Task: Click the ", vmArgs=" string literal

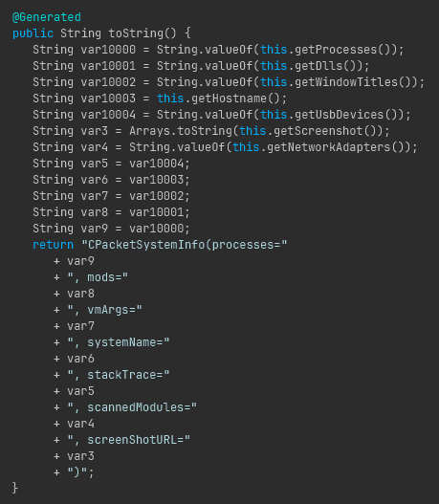Action: click(x=104, y=310)
